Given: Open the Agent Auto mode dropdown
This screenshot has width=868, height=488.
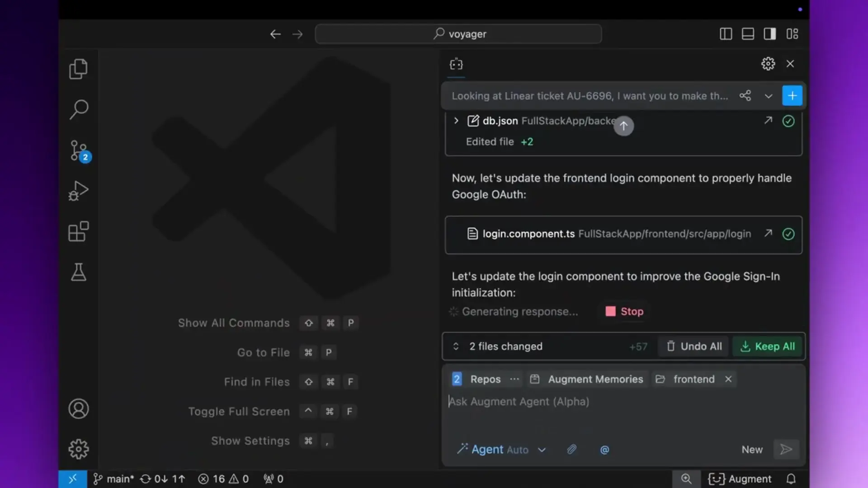Looking at the screenshot, I should (501, 450).
